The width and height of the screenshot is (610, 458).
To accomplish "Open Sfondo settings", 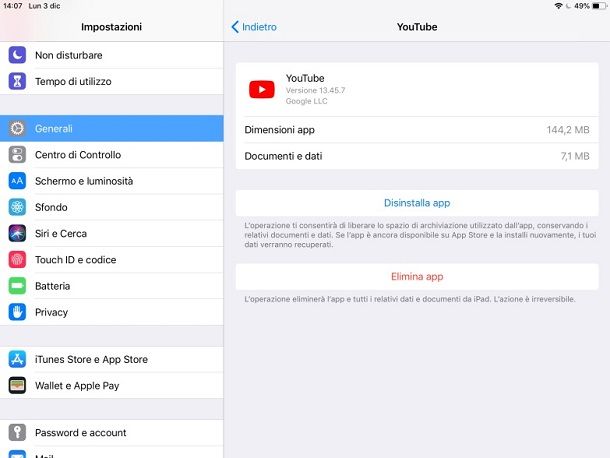I will [112, 207].
